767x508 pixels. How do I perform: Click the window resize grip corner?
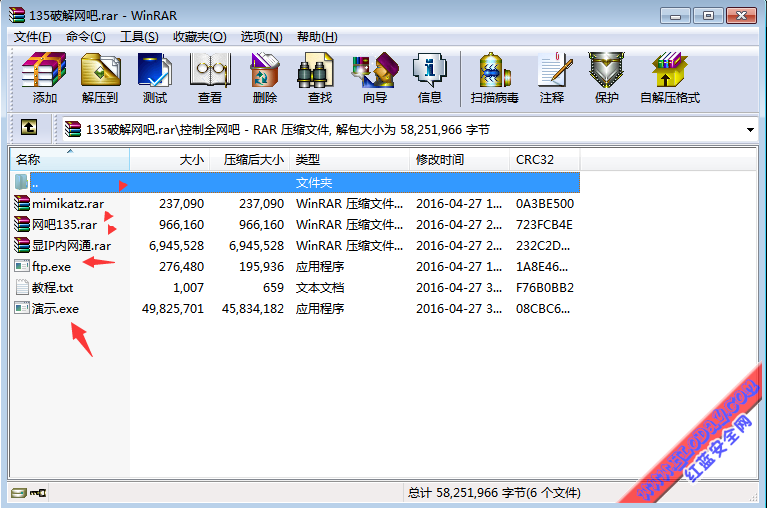click(753, 496)
